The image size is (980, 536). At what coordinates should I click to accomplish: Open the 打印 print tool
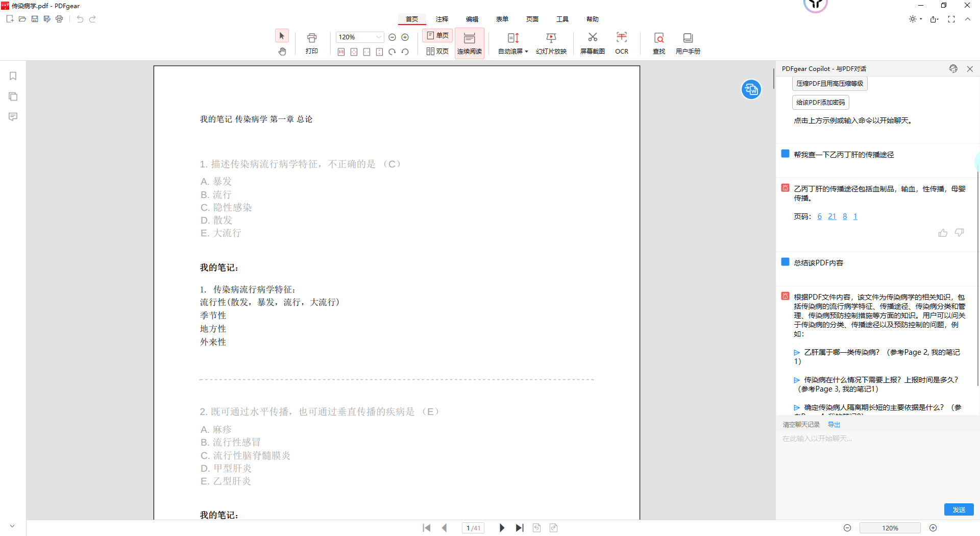311,43
